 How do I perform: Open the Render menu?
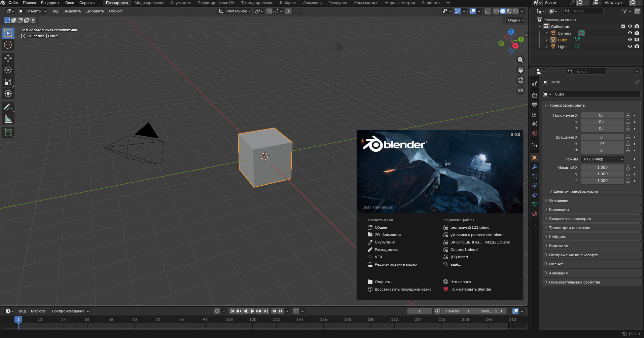(50, 3)
